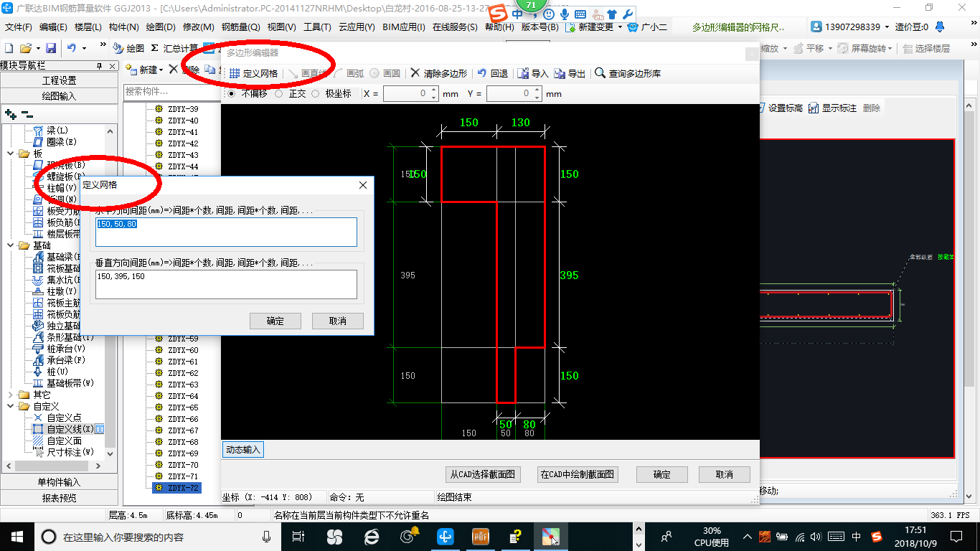Image resolution: width=980 pixels, height=551 pixels.
Task: Click vertical spacing field with 150,395,150
Action: (226, 284)
